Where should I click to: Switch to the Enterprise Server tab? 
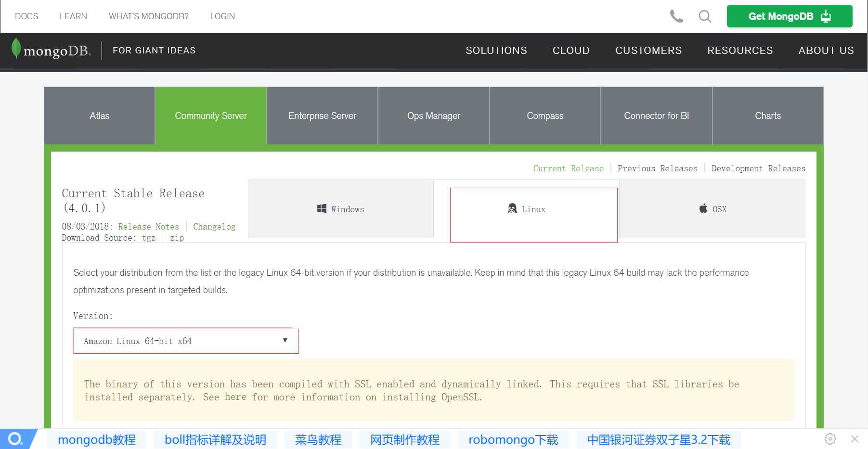(323, 115)
